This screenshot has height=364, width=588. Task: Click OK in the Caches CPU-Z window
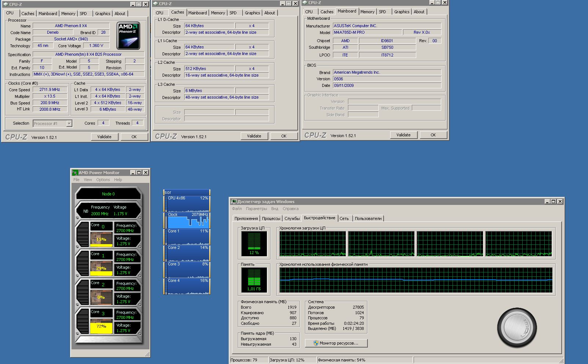click(x=284, y=136)
